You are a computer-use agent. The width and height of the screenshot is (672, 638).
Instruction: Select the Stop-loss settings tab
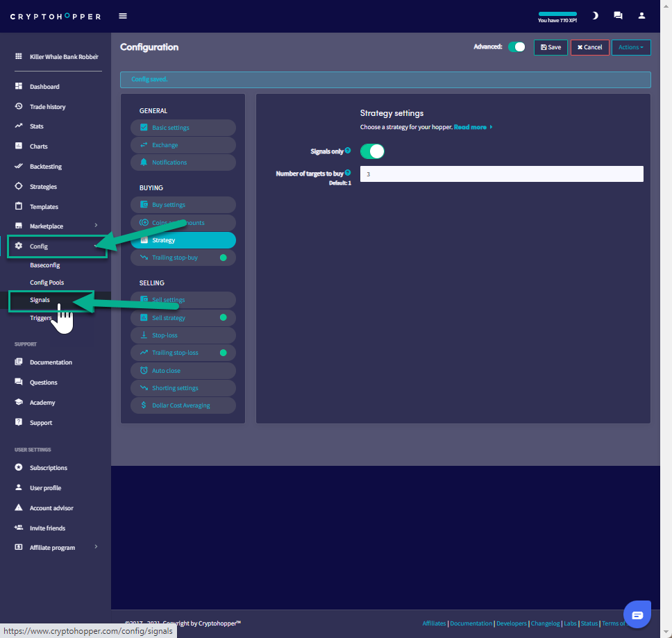165,335
